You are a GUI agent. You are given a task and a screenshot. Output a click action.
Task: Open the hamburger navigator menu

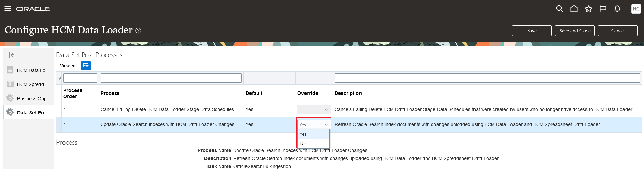(x=8, y=9)
